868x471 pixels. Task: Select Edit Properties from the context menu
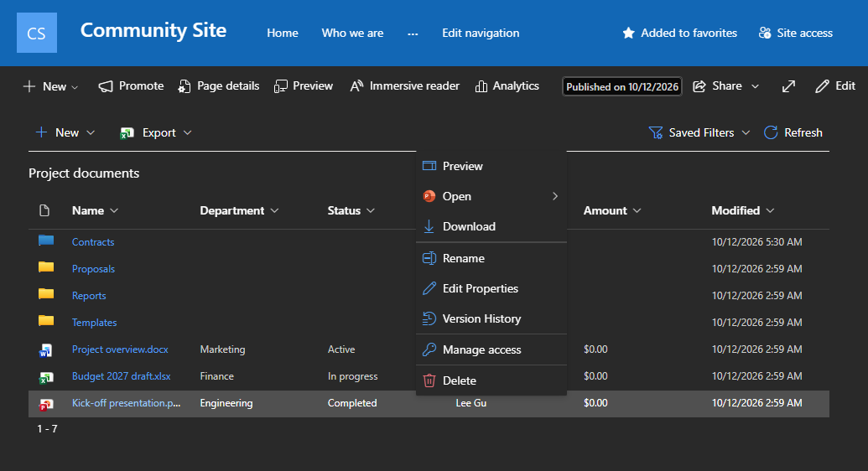(x=491, y=288)
